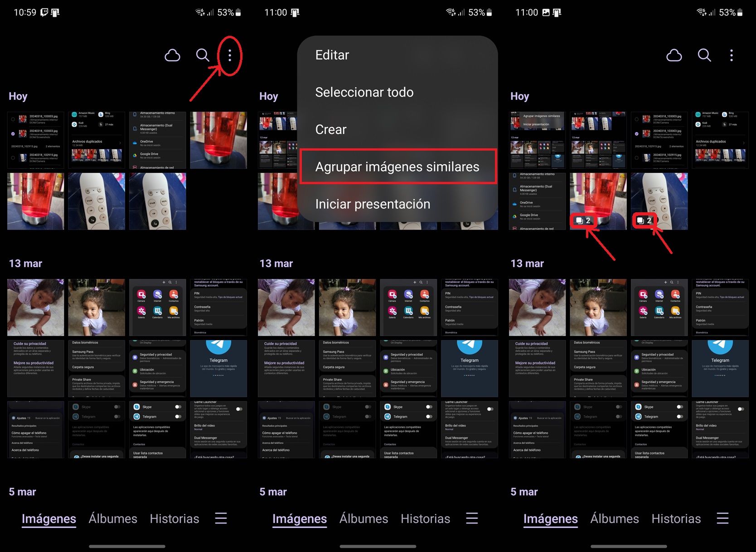Expand the grouped similar photos on the remote photo
756x552 pixels.
pyautogui.click(x=644, y=220)
